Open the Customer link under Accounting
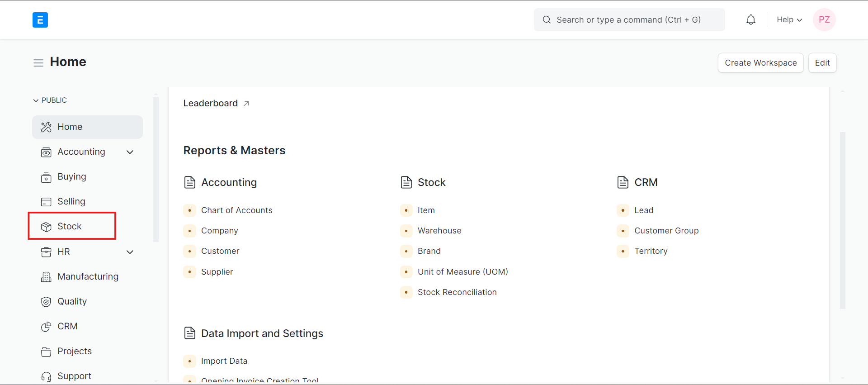The width and height of the screenshot is (868, 385). point(220,251)
